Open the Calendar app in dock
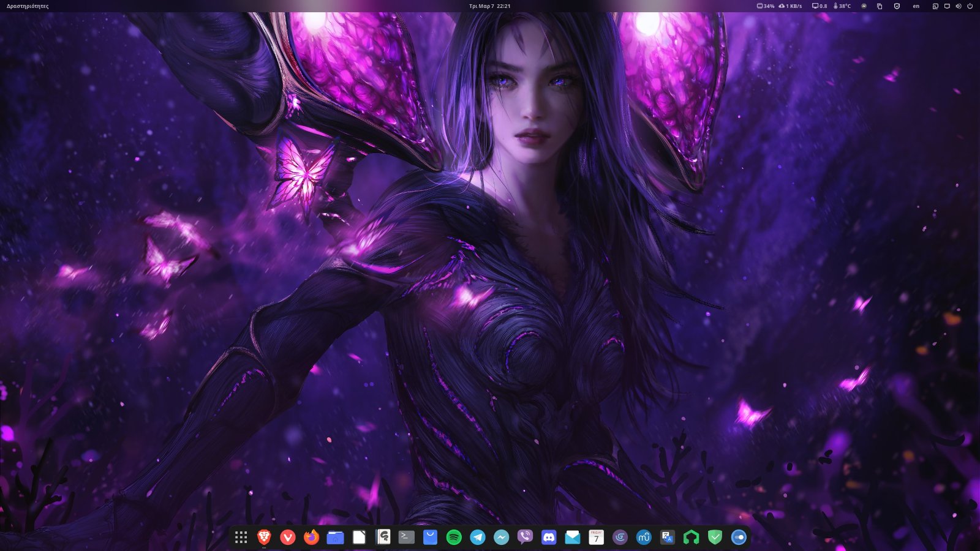This screenshot has width=980, height=551. [x=596, y=538]
